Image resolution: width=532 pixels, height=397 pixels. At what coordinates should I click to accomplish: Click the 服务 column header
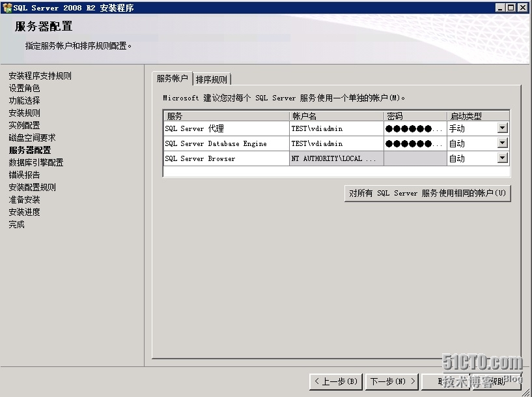point(227,116)
